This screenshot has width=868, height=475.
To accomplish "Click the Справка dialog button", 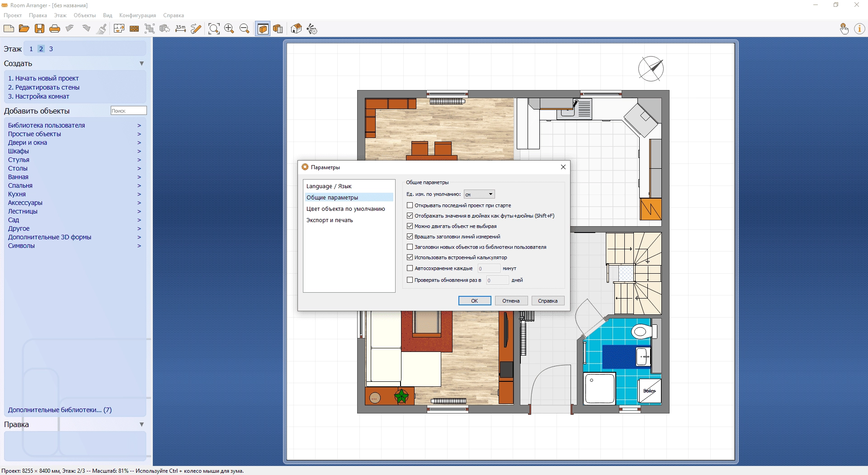I will pyautogui.click(x=548, y=301).
